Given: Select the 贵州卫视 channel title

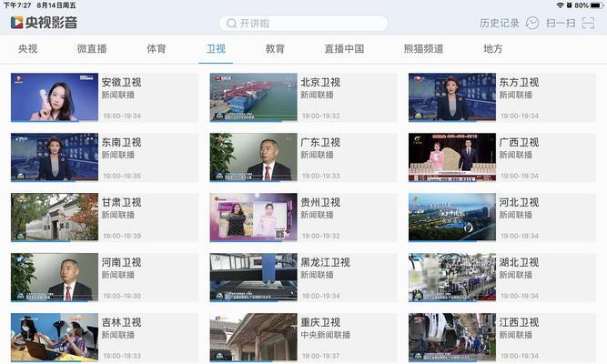Looking at the screenshot, I should click(x=320, y=203).
